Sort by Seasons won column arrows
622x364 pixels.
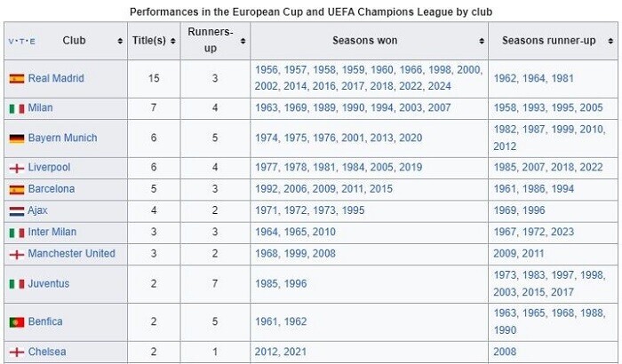482,41
